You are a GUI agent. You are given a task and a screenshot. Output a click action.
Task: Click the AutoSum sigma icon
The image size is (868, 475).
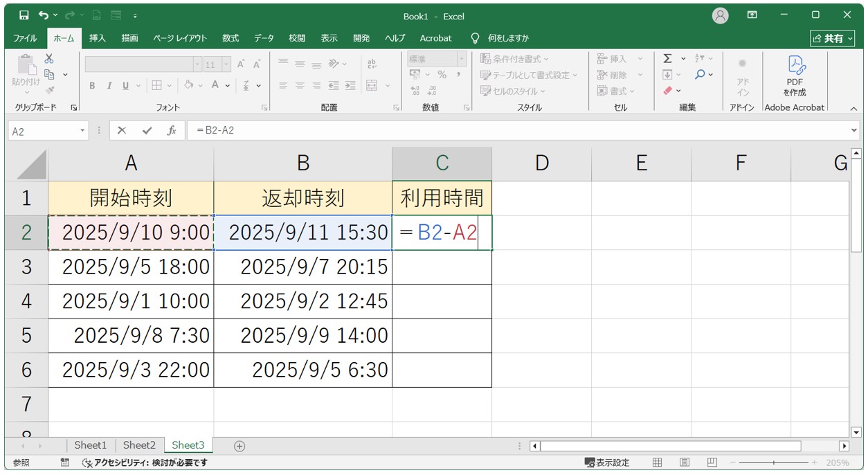point(667,59)
